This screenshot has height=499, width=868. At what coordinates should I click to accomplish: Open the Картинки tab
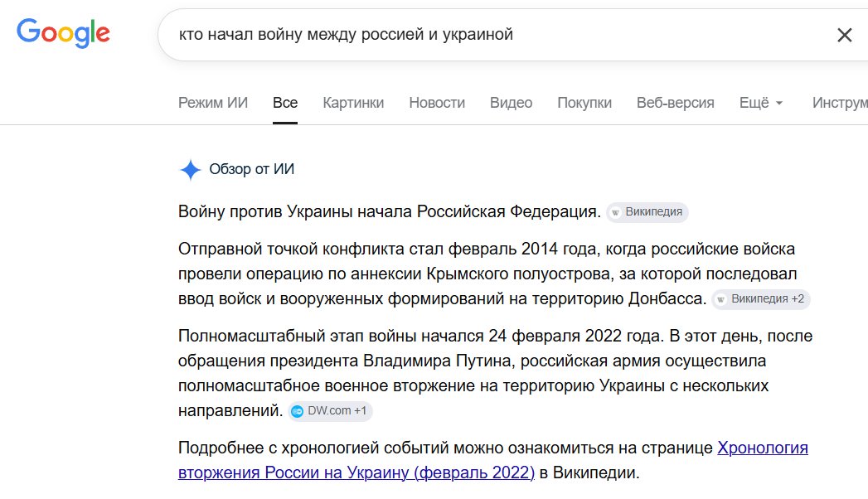353,103
